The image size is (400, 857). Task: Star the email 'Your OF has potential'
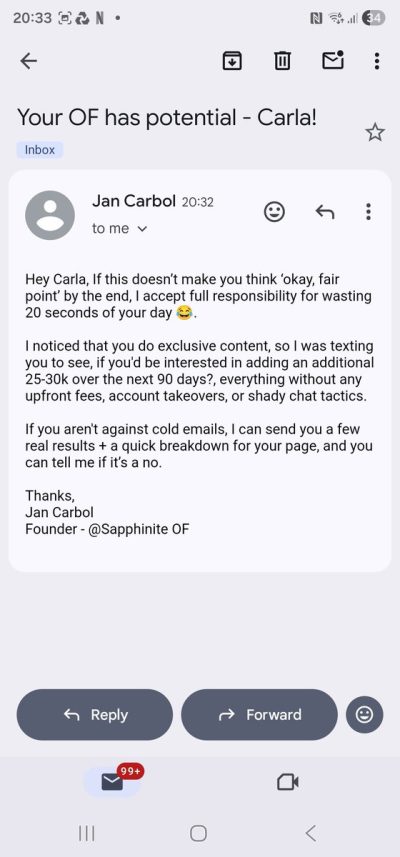375,132
